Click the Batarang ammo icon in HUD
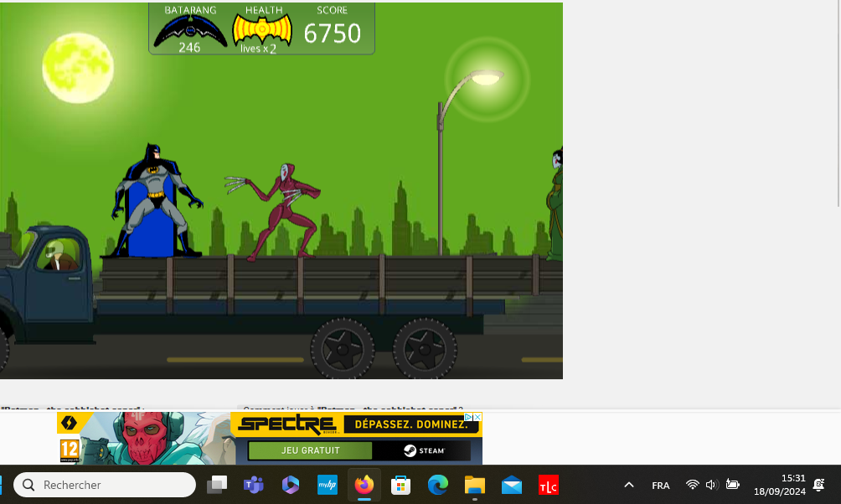Screen dimensions: 841x504 (x=190, y=30)
